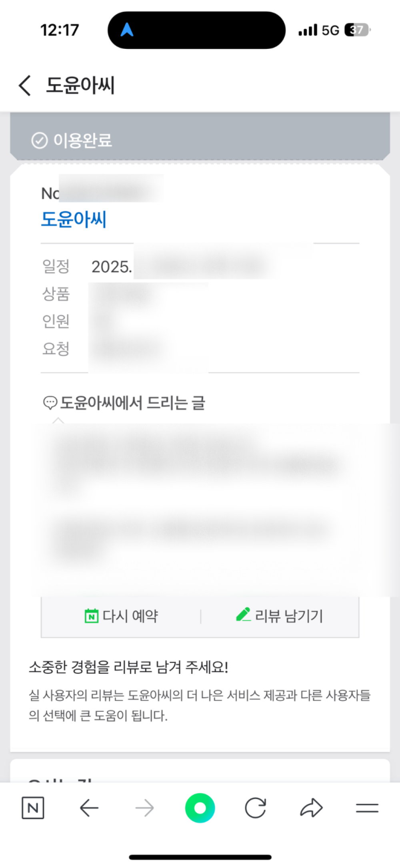Tap the 이용완료 status banner
Image resolution: width=400 pixels, height=868 pixels.
click(200, 137)
